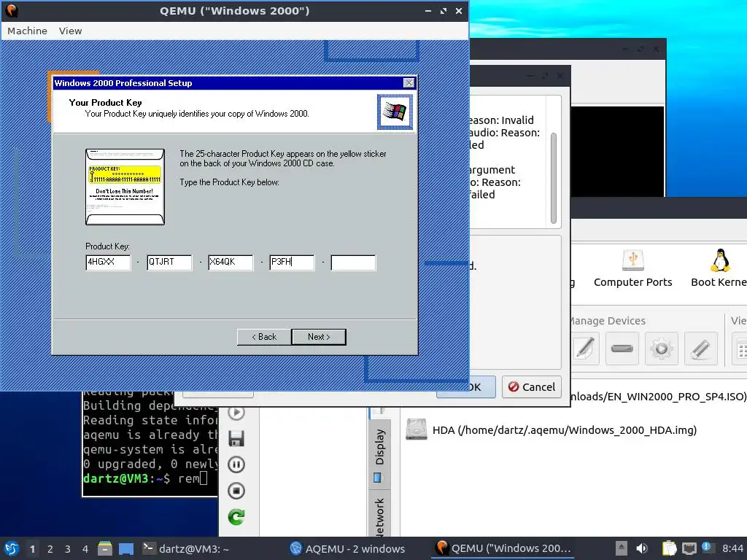Click the Next button in Windows 2000 Setup
Viewport: 747px width, 560px height.
coord(319,337)
